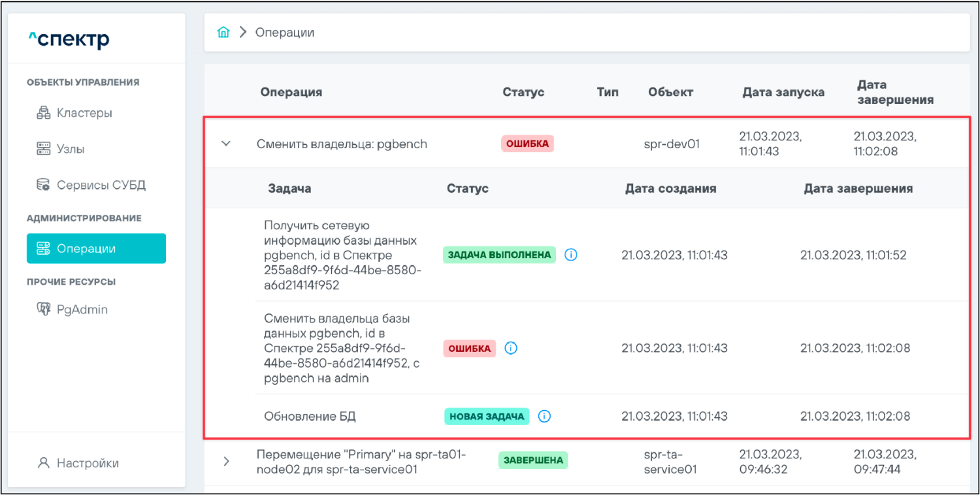Screen dimensions: 980x495
Task: Open Сервисы СУБД in the sidebar
Action: pyautogui.click(x=101, y=185)
